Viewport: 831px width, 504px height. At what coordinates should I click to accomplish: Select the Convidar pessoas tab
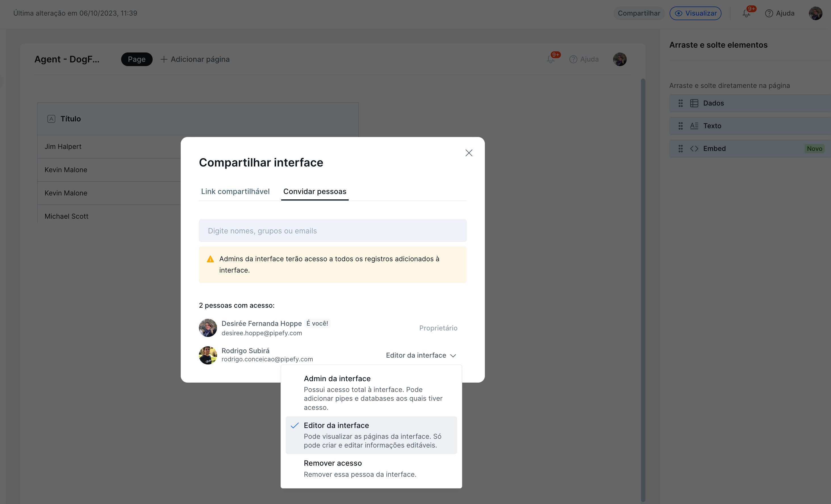tap(315, 191)
